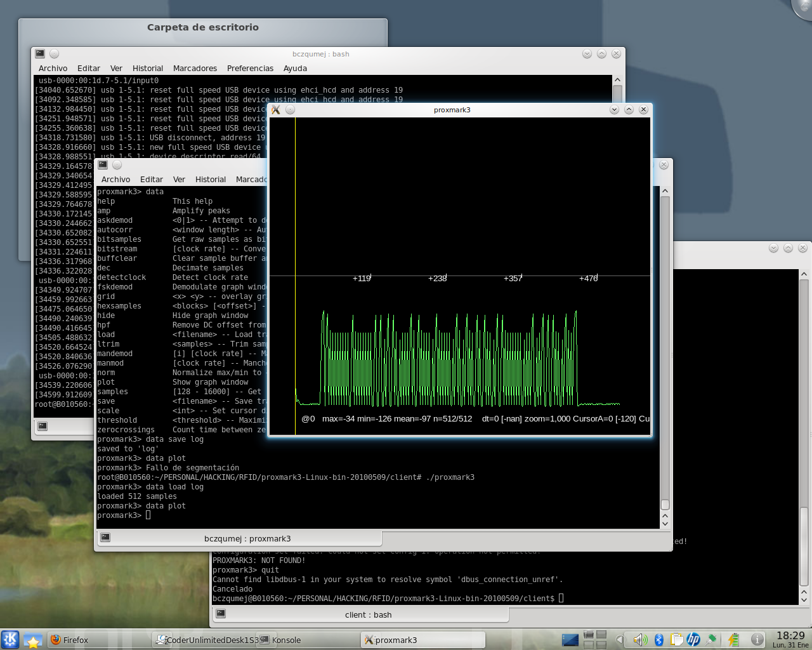
Task: Open the Bluetooth tray icon
Action: point(658,639)
